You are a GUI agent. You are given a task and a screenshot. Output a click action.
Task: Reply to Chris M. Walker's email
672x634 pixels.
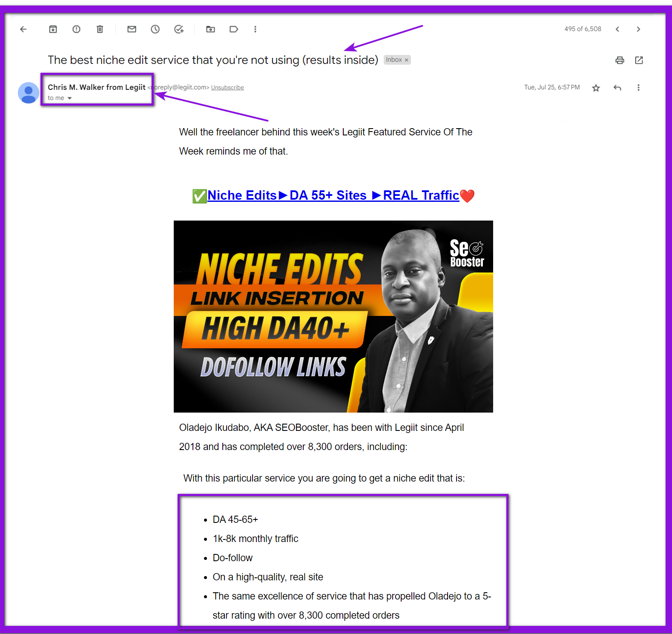617,88
